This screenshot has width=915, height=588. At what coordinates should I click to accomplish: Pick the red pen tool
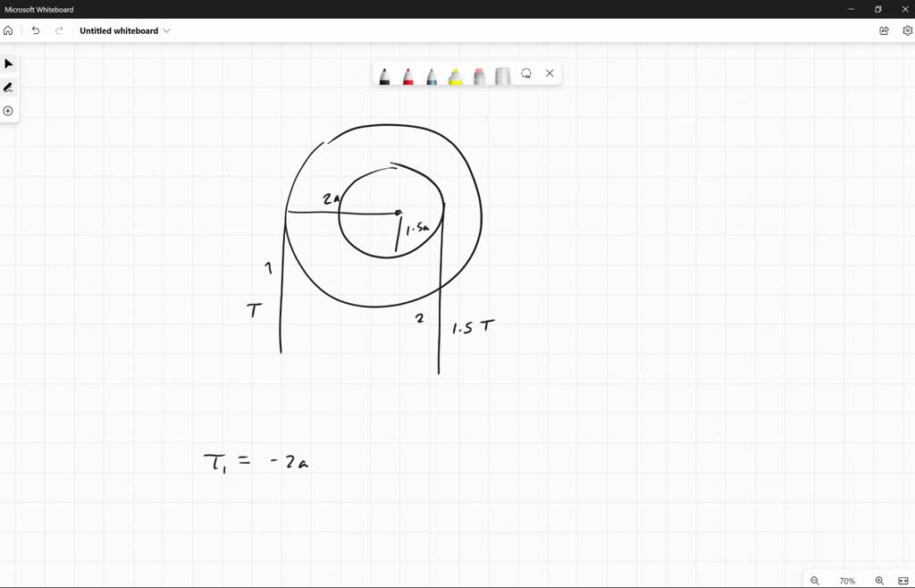(408, 76)
